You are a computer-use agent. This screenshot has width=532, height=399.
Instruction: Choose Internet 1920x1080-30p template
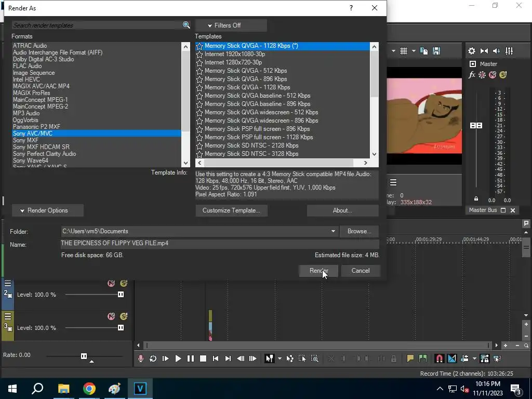(235, 54)
